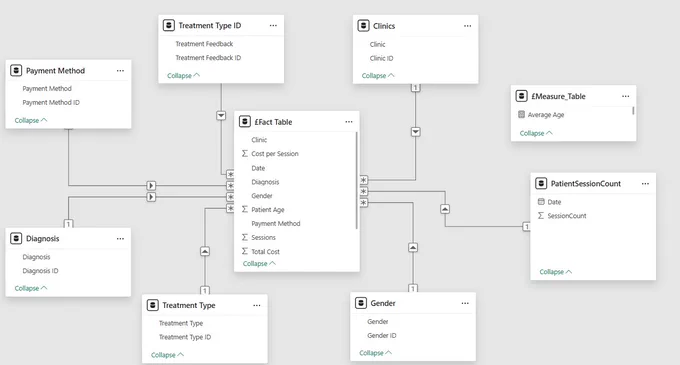
Task: Click the £Measure_Table field list scrollbar
Action: click(633, 111)
